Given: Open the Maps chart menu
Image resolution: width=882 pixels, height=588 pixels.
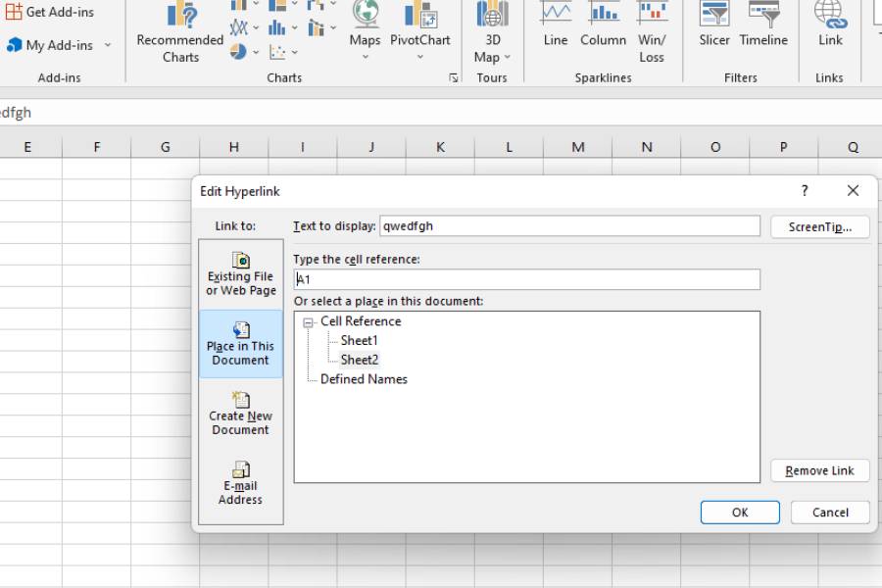Looking at the screenshot, I should (366, 31).
